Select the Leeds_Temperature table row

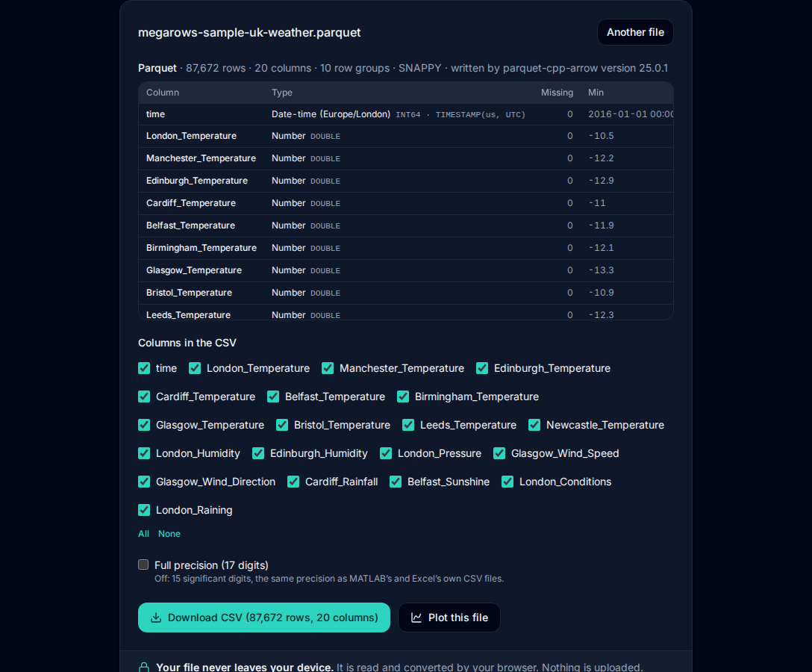[x=406, y=312]
